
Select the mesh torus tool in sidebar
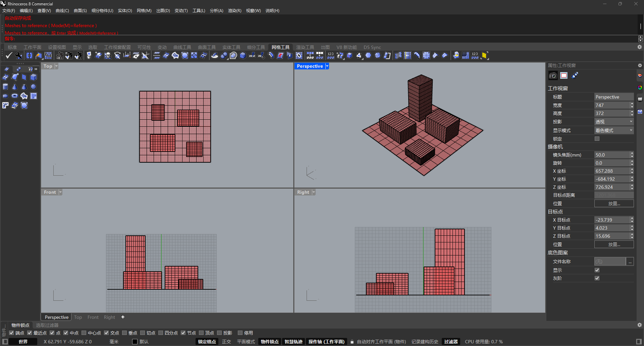pos(15,96)
